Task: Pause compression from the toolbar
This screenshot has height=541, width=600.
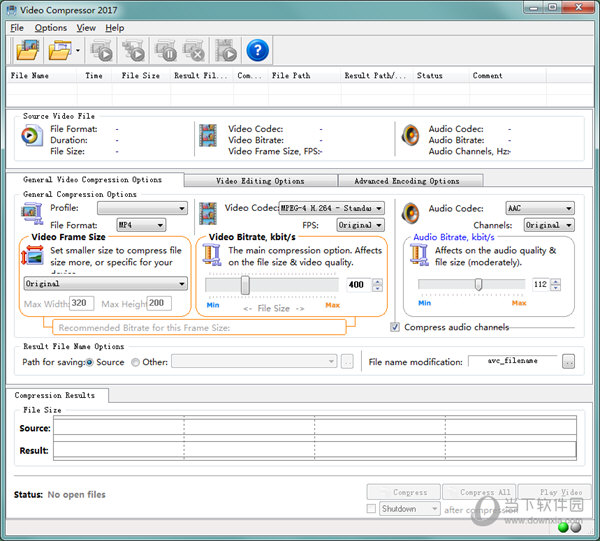Action: pos(165,50)
